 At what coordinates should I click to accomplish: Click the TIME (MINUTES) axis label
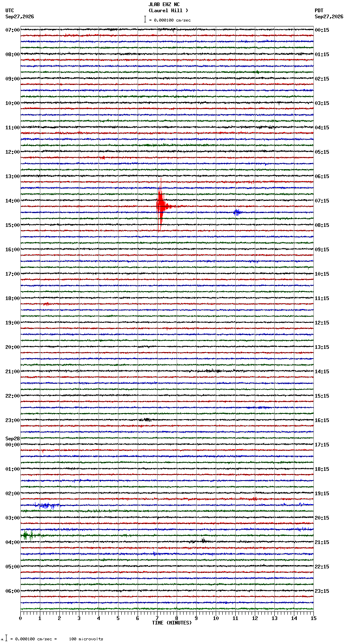pos(172,622)
